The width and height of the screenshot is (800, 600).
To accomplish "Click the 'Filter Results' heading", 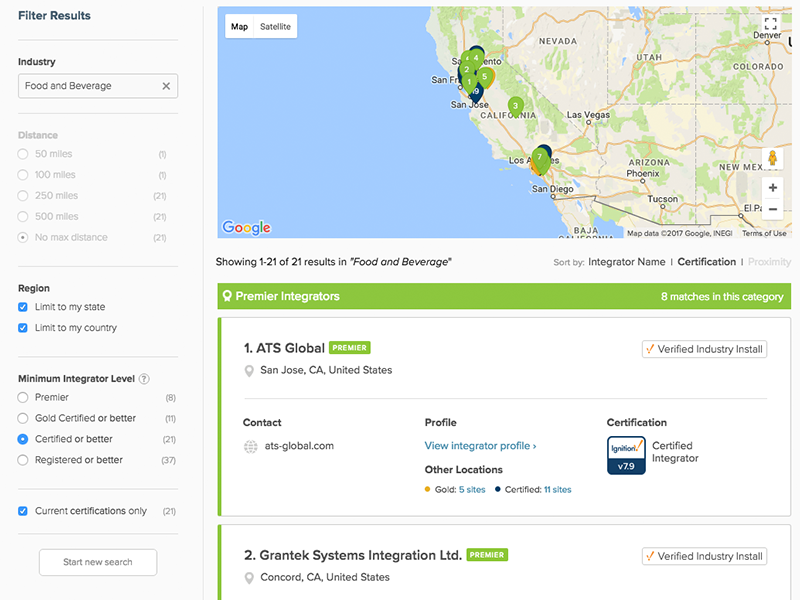I will pos(54,16).
